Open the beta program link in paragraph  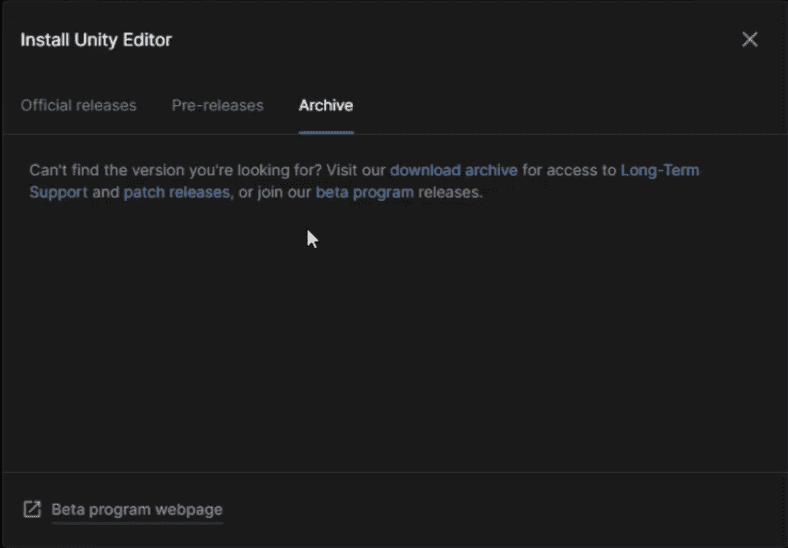pos(365,193)
